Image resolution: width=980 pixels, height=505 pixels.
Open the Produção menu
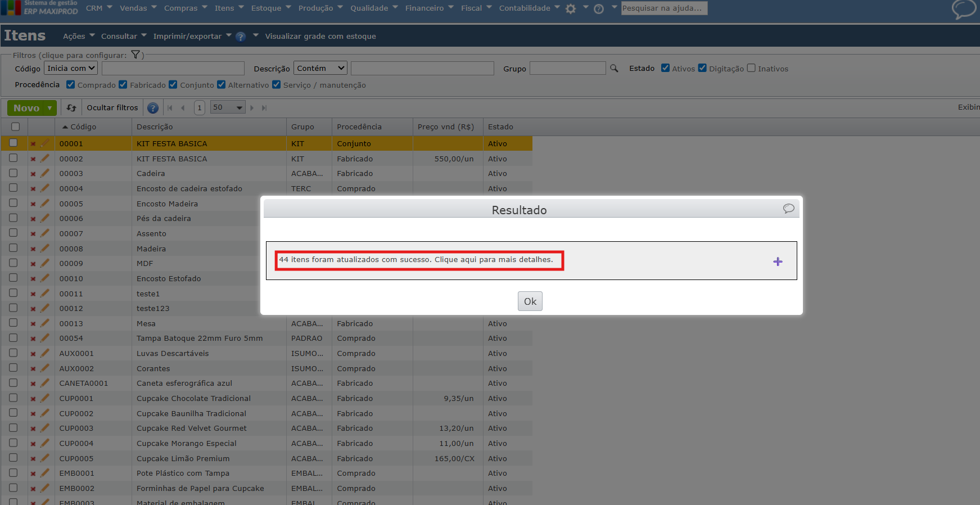320,8
